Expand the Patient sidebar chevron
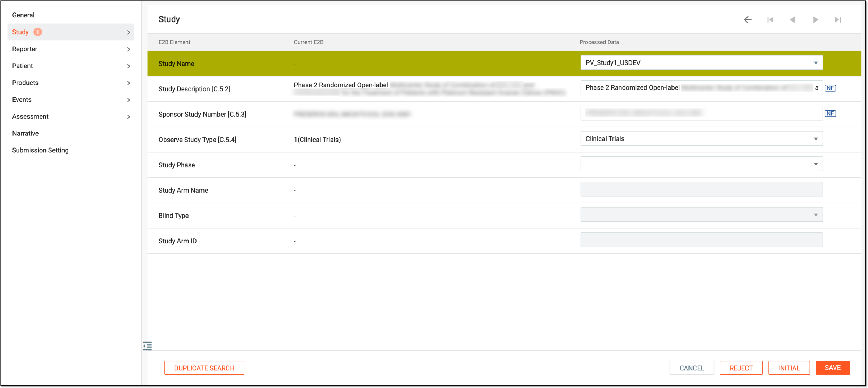 pyautogui.click(x=128, y=66)
